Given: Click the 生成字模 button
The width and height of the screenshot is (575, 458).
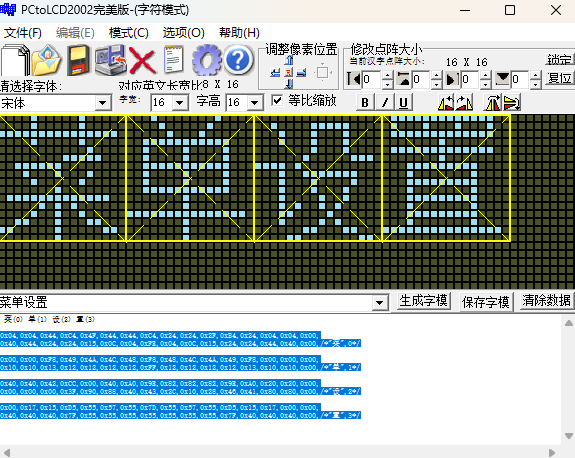Looking at the screenshot, I should tap(423, 301).
